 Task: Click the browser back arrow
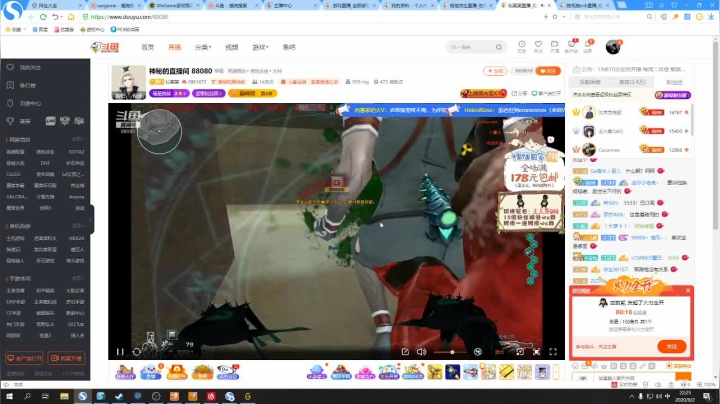coord(31,17)
